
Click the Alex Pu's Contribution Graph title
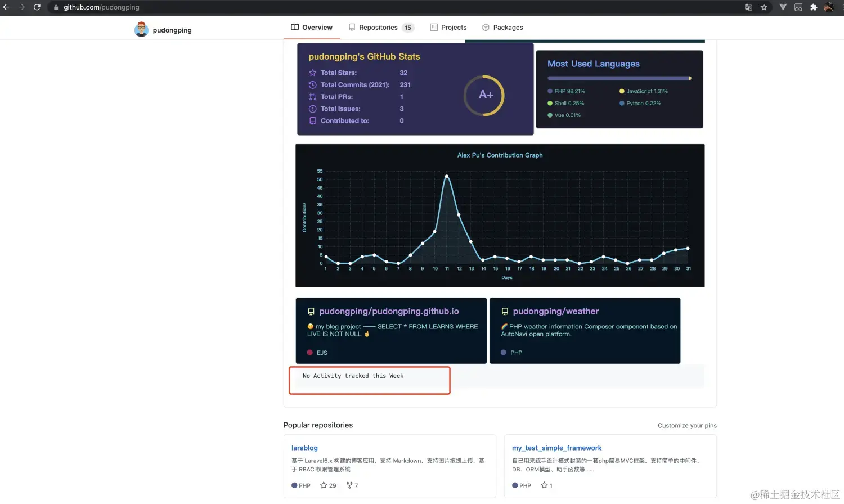point(500,155)
